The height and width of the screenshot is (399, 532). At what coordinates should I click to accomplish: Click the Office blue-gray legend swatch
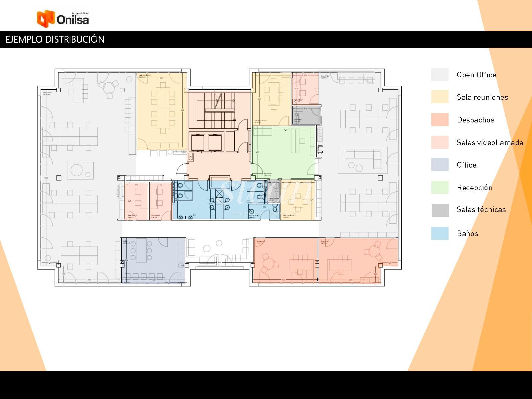point(440,165)
